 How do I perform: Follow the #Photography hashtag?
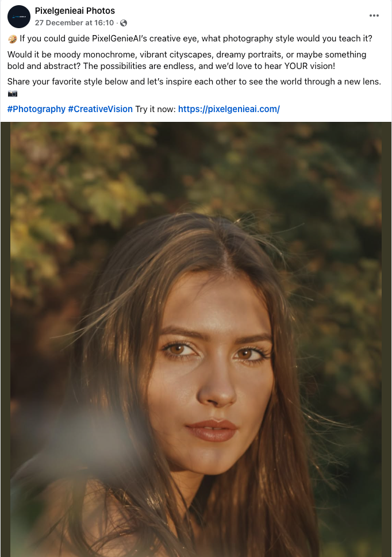click(x=36, y=109)
